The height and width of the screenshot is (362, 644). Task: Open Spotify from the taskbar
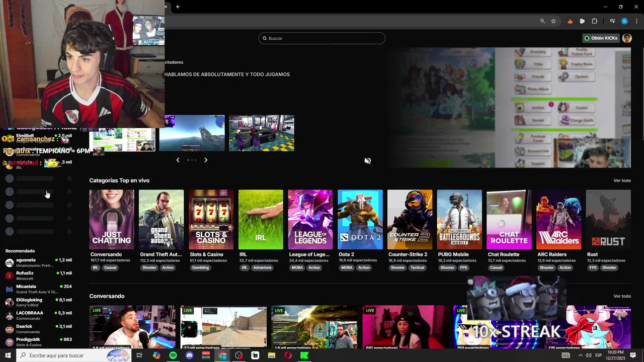coord(173,355)
